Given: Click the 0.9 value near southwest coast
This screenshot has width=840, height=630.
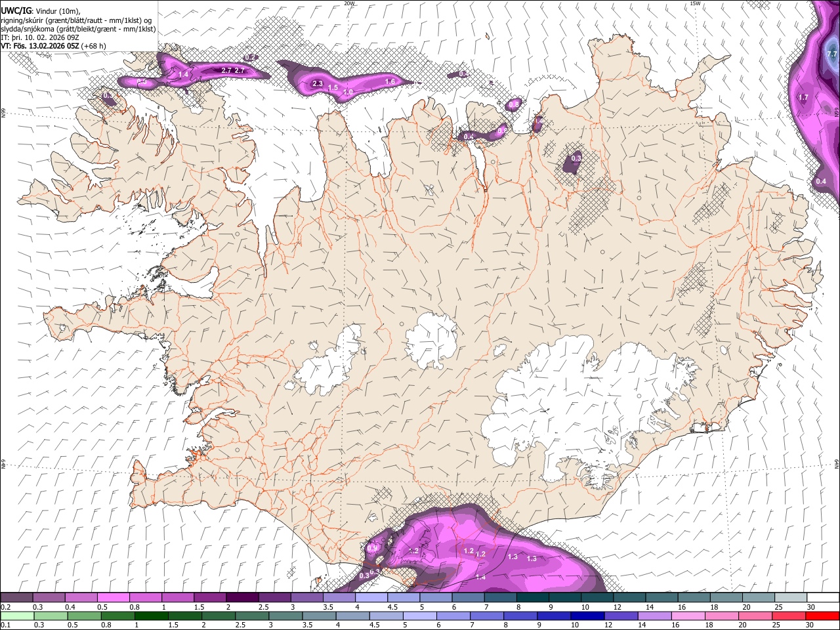Looking at the screenshot, I should [372, 548].
